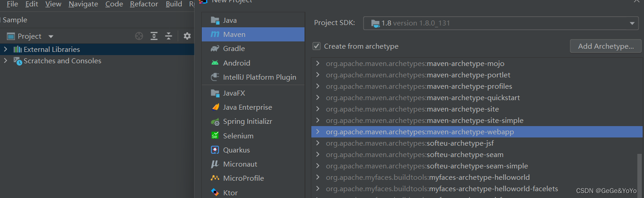Toggle the Create from archetype checkbox

317,46
